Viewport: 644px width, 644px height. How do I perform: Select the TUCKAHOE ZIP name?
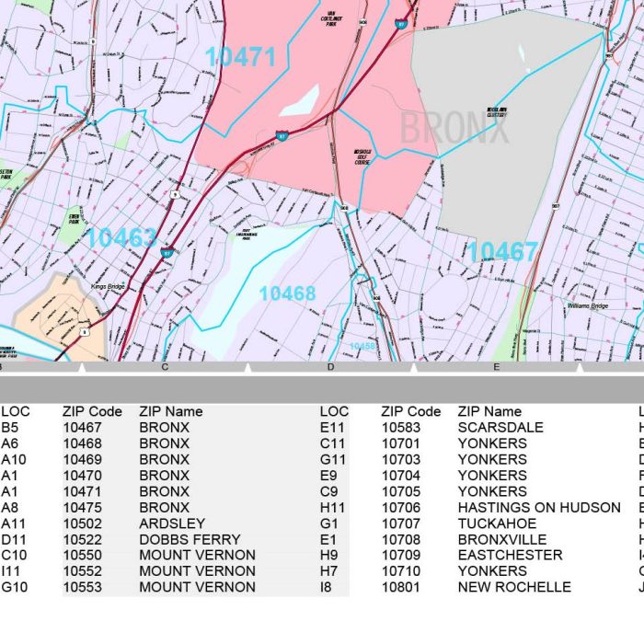(498, 523)
